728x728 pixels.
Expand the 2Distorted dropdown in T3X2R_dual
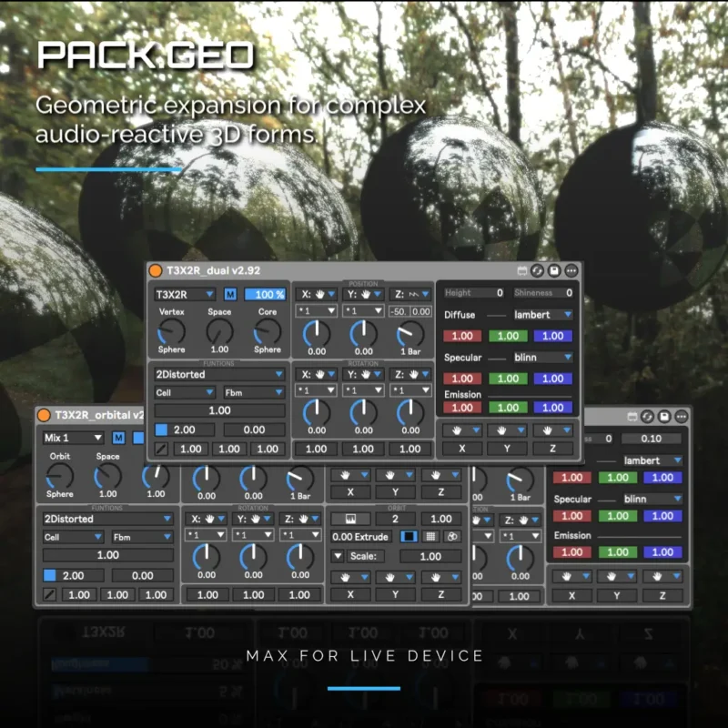[219, 374]
